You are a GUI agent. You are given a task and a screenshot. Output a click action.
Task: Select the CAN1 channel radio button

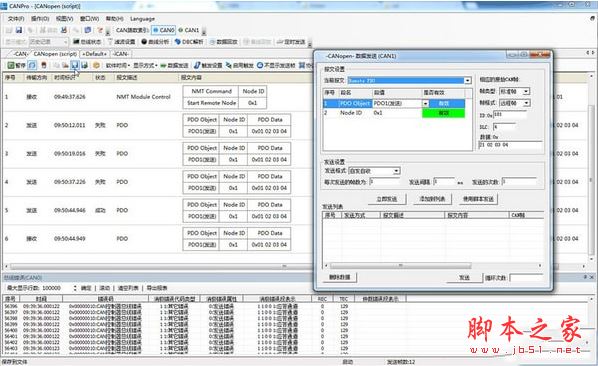click(x=189, y=30)
